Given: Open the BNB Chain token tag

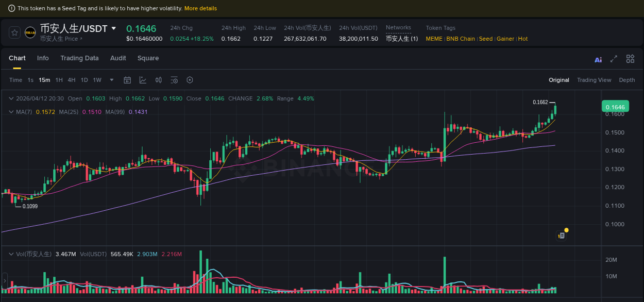Looking at the screenshot, I should pyautogui.click(x=461, y=39).
